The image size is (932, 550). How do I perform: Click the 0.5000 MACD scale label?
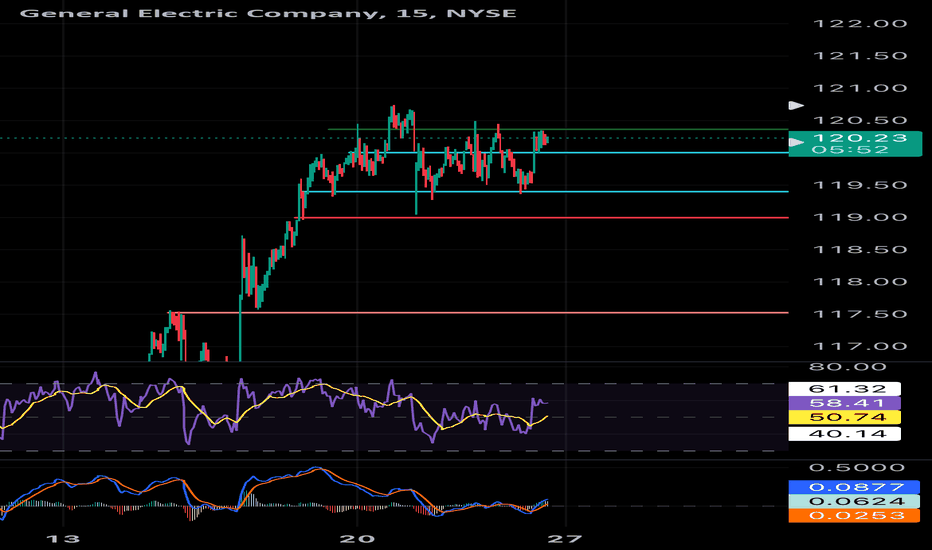coord(857,468)
